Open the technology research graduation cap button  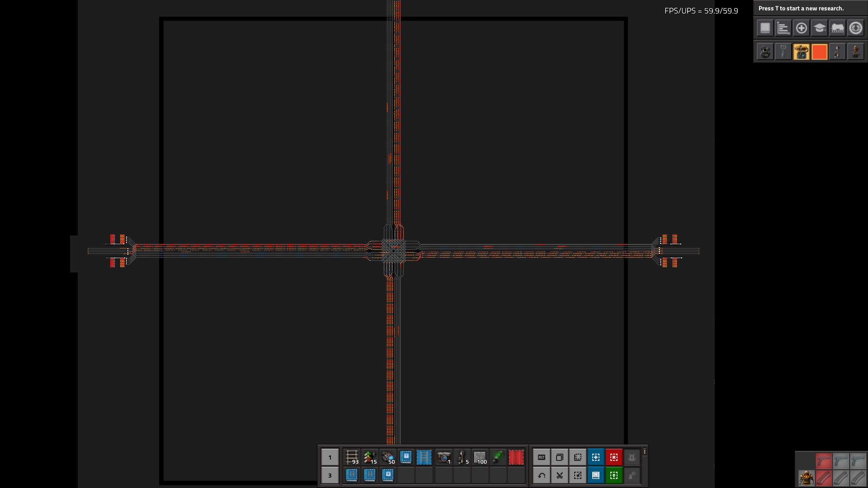[x=819, y=28]
